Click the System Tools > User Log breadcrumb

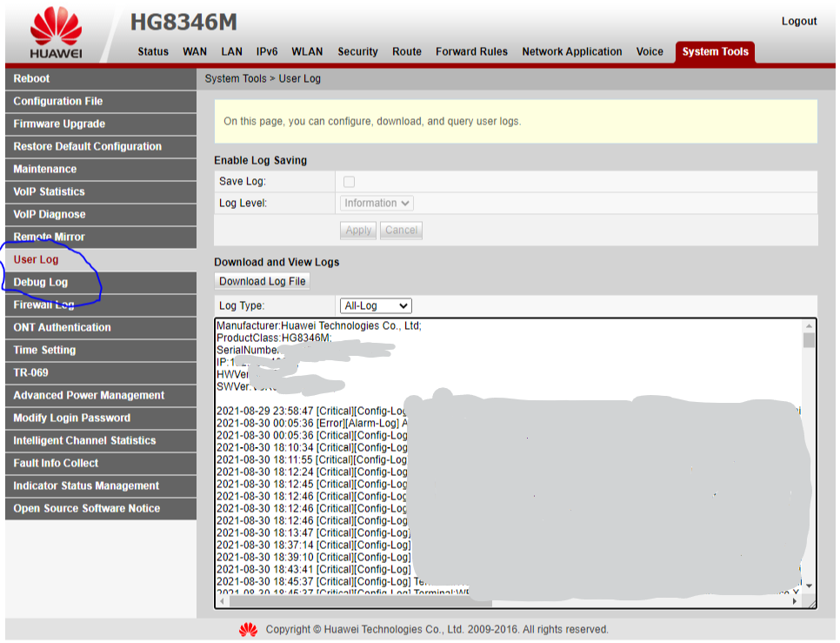tap(263, 79)
